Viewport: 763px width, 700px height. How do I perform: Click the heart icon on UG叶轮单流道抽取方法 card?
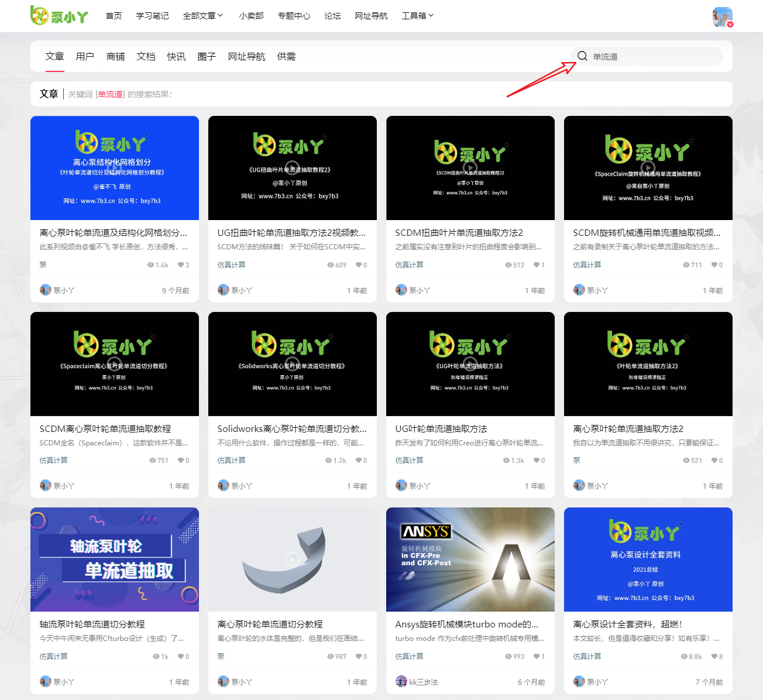click(x=536, y=461)
